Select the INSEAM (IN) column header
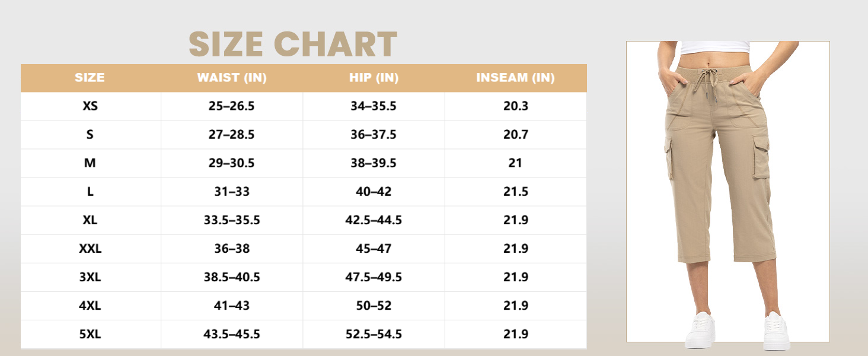This screenshot has width=868, height=356. [515, 78]
